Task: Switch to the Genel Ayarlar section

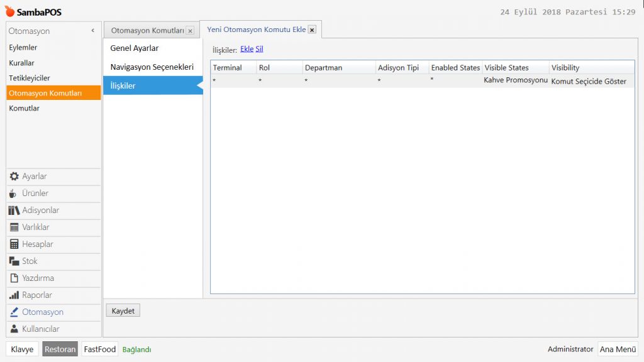Action: (135, 48)
